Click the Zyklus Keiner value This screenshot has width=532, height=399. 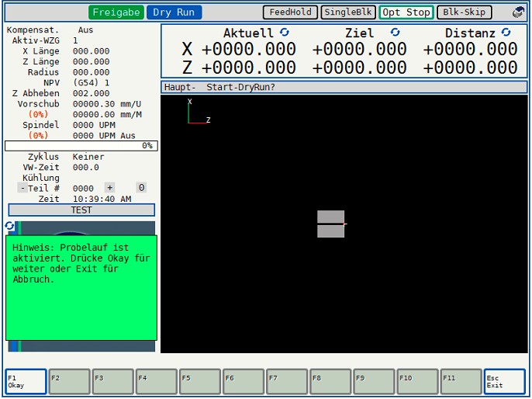[x=88, y=157]
